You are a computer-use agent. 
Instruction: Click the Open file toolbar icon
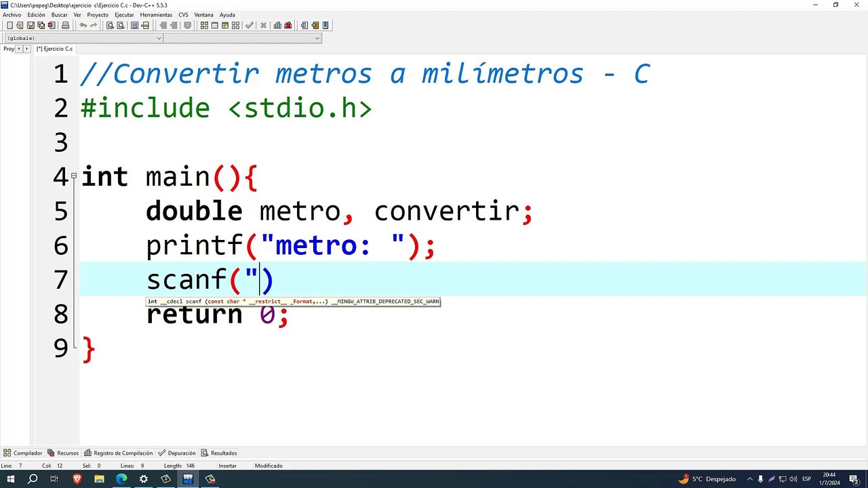click(20, 26)
